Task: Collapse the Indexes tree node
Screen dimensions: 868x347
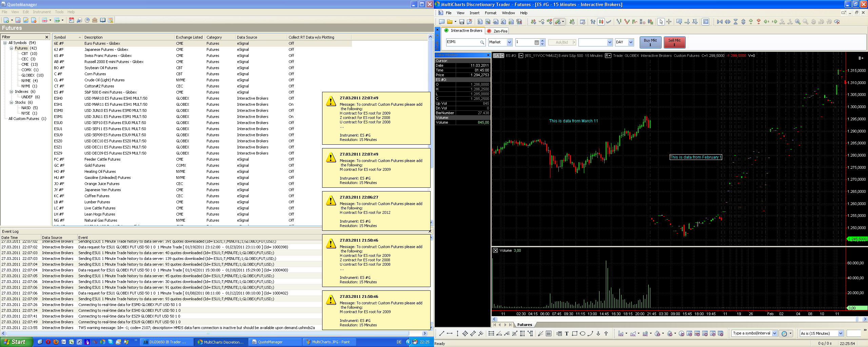Action: tap(12, 91)
